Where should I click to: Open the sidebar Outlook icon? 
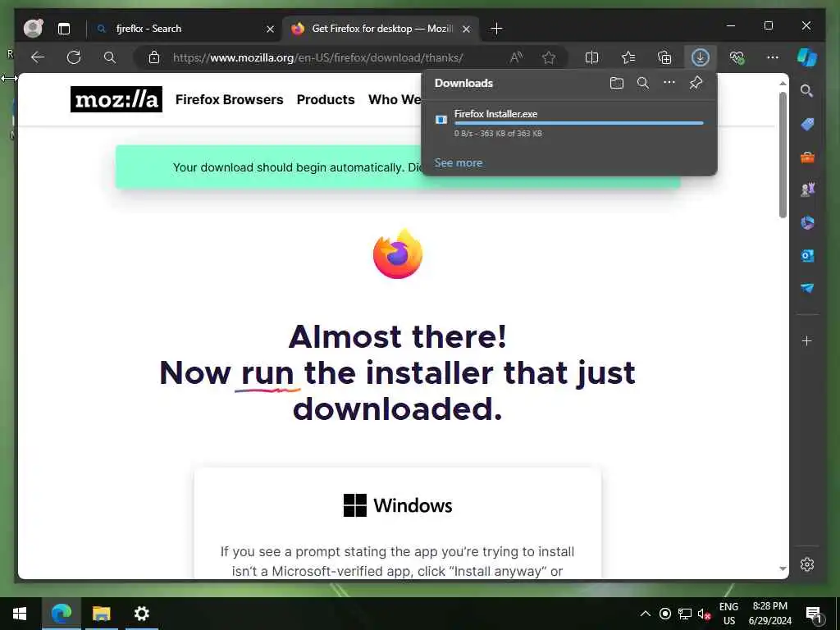pyautogui.click(x=807, y=256)
